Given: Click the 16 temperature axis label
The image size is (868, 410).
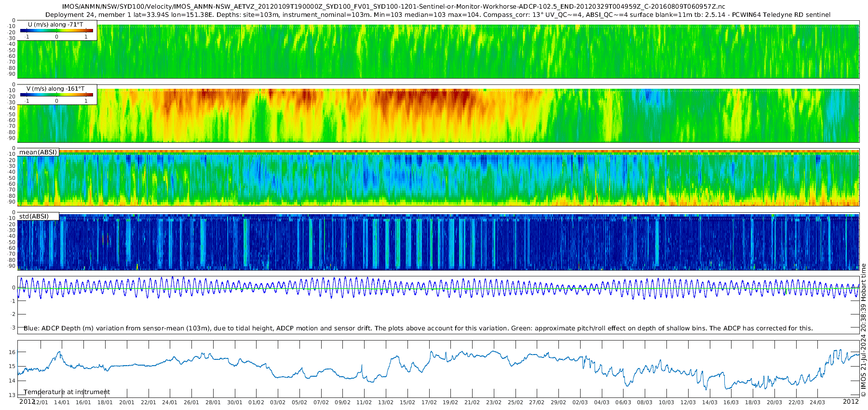Looking at the screenshot, I should click(13, 352).
